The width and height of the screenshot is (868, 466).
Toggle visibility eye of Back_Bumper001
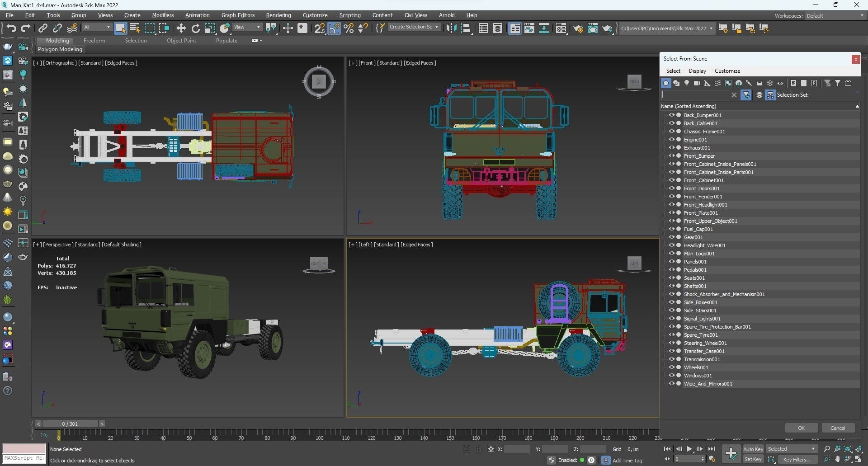(x=672, y=115)
